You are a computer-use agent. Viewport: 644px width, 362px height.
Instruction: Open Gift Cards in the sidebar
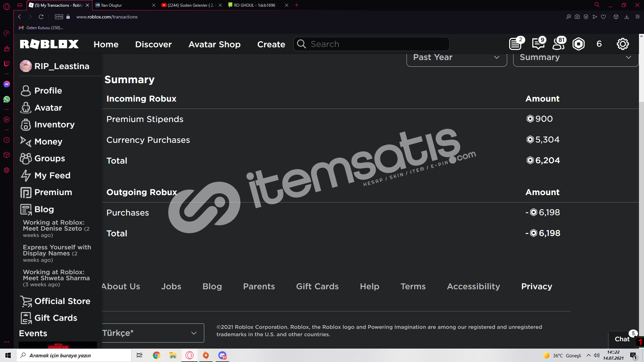click(49, 318)
